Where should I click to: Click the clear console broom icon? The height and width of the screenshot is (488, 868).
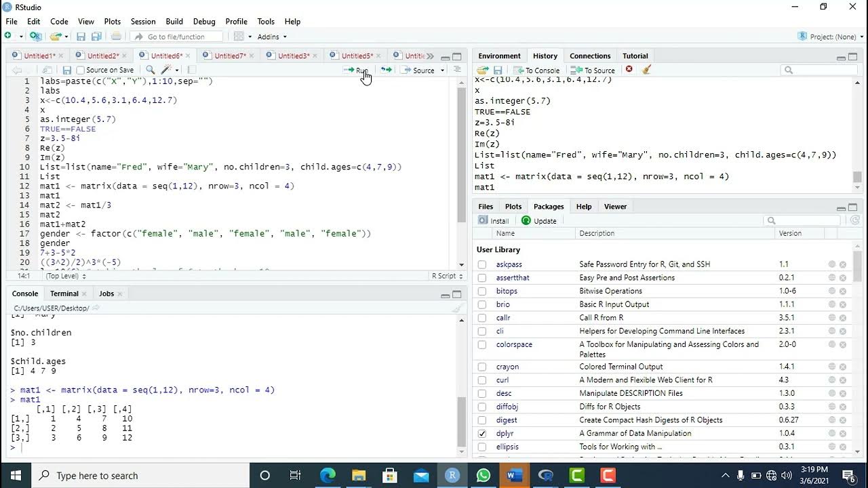click(457, 308)
